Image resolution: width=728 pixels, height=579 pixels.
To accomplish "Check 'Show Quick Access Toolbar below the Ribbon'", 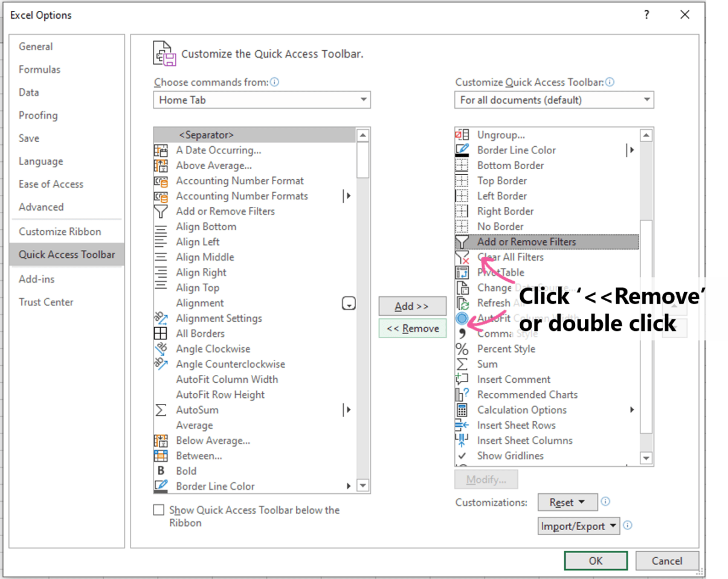I will 158,510.
